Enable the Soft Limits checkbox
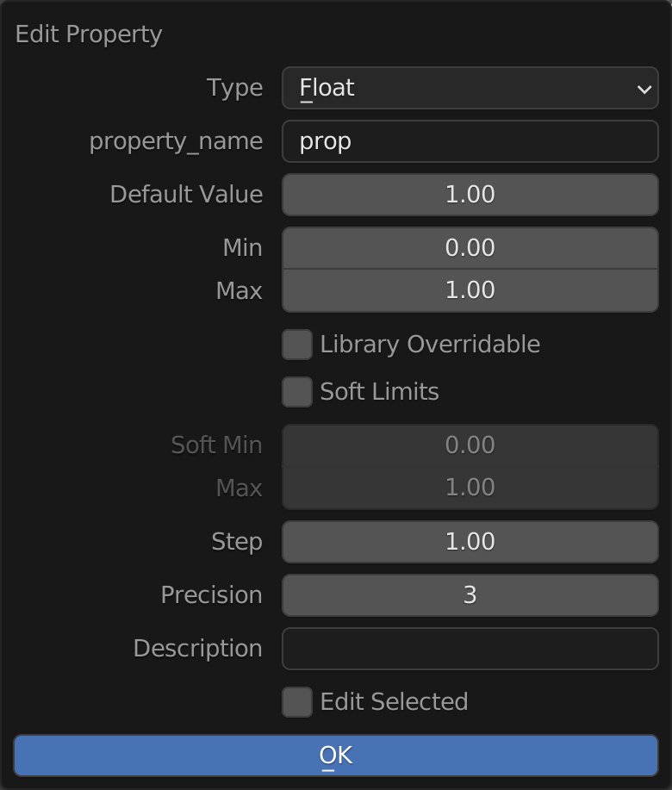Screen dimensions: 672x790 point(297,392)
